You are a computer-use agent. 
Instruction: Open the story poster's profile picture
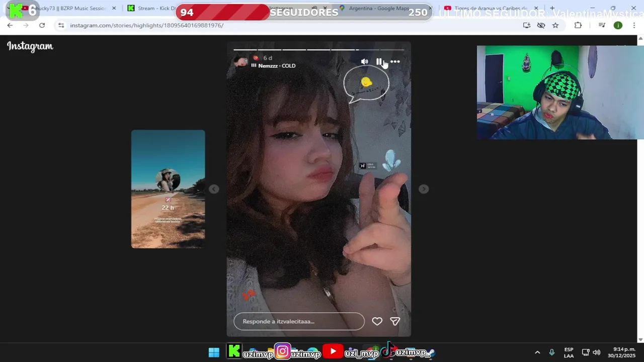coord(241,62)
